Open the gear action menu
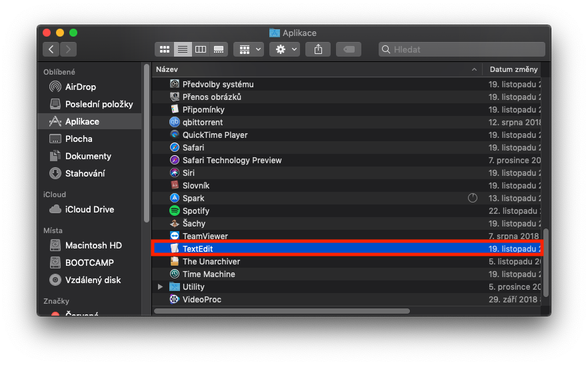 click(x=285, y=49)
